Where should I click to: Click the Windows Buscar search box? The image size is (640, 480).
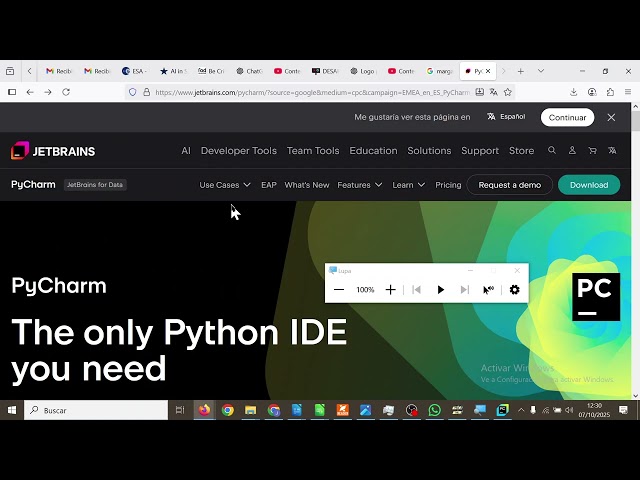point(96,410)
